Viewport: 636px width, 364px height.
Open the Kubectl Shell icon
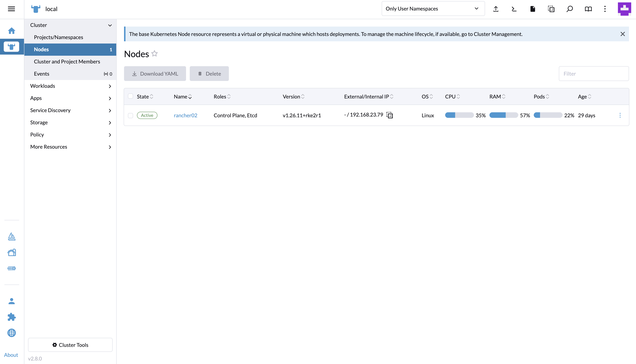(514, 9)
